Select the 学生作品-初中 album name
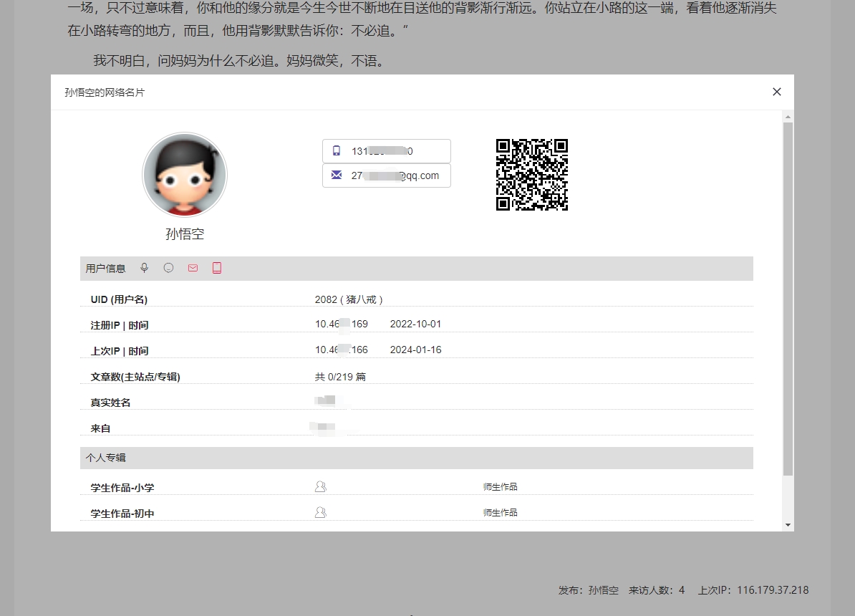Image resolution: width=855 pixels, height=616 pixels. [x=122, y=513]
